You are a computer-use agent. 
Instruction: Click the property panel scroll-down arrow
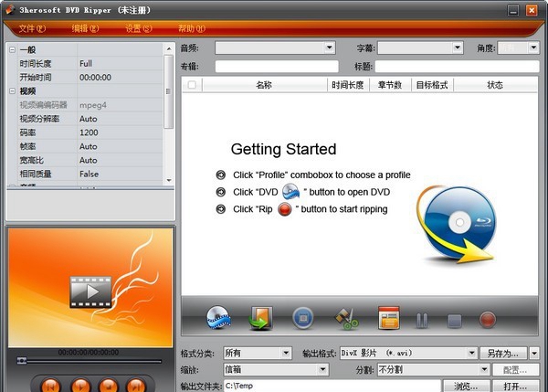click(169, 180)
